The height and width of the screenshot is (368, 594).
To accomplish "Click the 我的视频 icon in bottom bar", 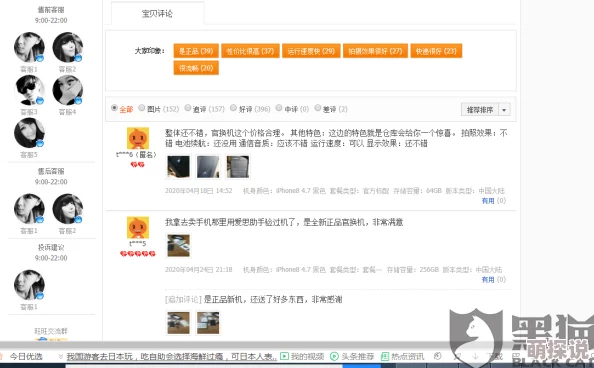I will click(x=284, y=356).
